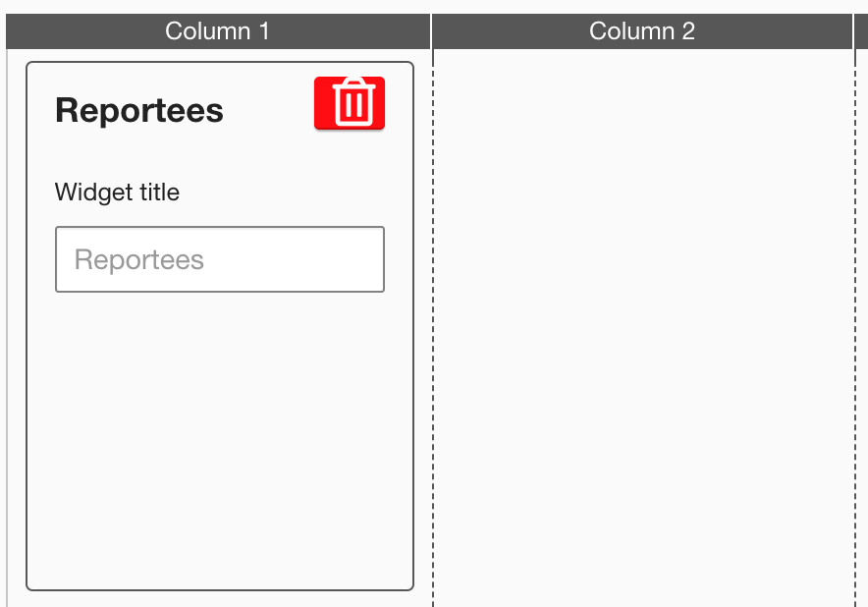
Task: Click the Column 1 header label text
Action: coord(217,31)
